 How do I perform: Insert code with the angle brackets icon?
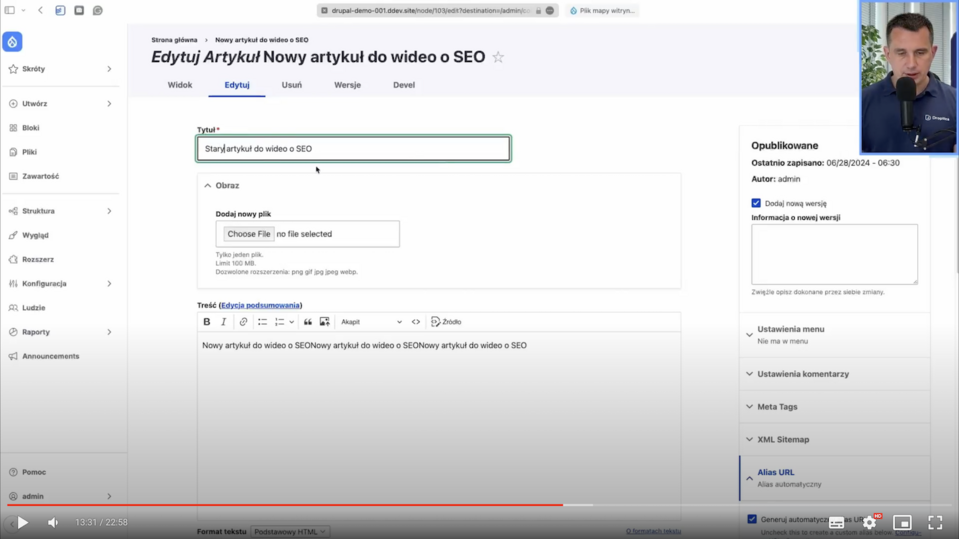click(x=416, y=322)
